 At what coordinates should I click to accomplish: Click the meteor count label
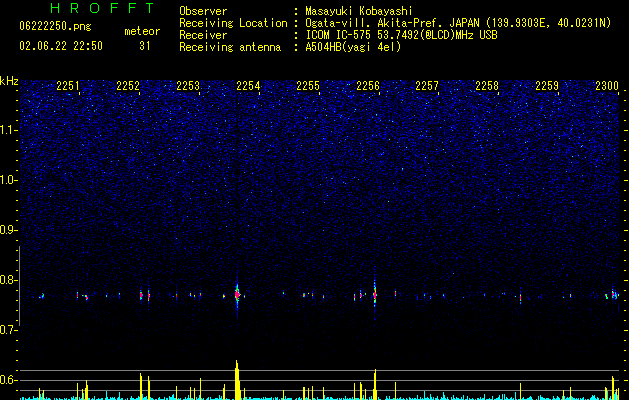click(x=142, y=31)
